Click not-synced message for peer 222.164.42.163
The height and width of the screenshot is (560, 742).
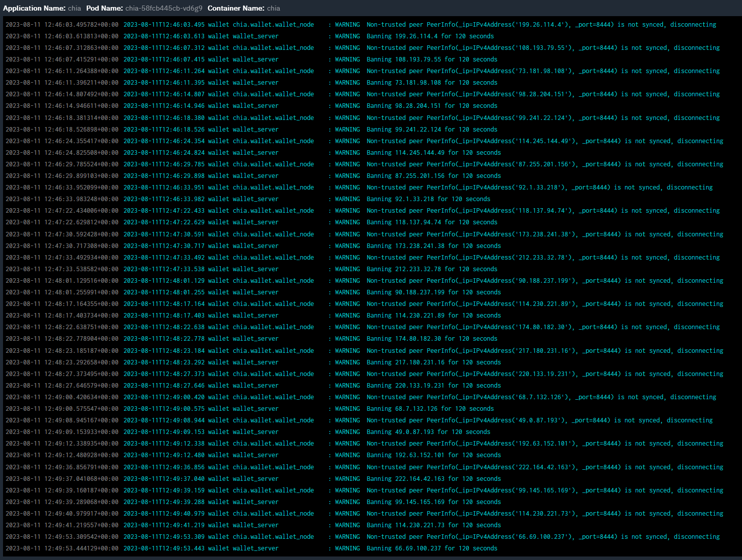(545, 467)
